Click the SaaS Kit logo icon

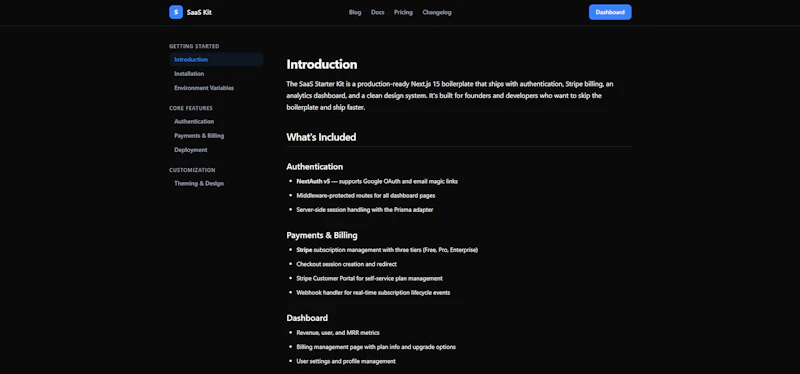click(x=176, y=12)
